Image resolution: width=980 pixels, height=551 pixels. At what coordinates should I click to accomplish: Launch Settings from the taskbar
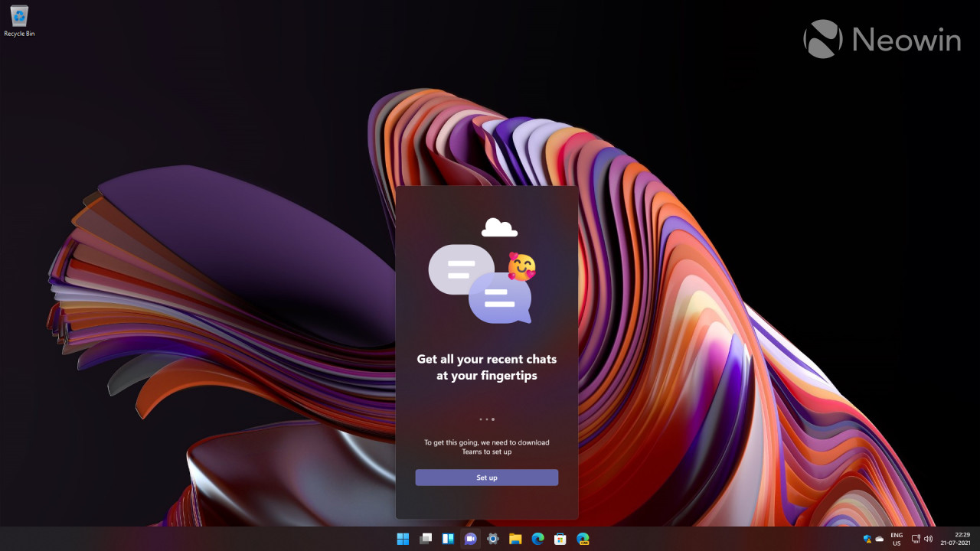click(493, 538)
